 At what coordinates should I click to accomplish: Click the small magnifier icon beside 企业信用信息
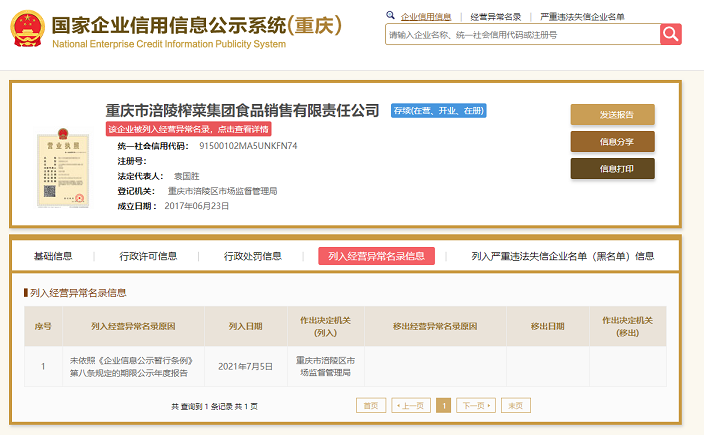tap(390, 15)
